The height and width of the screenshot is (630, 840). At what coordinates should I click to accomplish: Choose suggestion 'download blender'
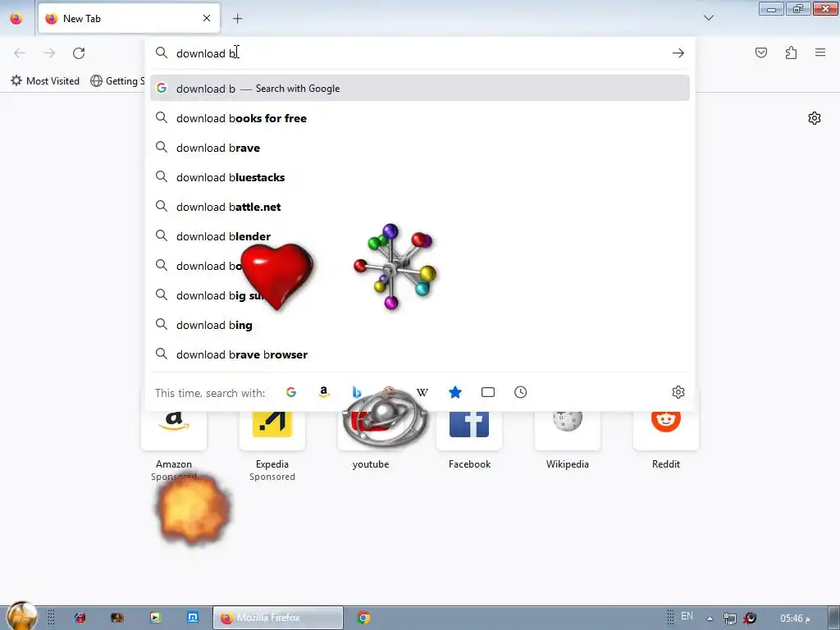tap(420, 236)
